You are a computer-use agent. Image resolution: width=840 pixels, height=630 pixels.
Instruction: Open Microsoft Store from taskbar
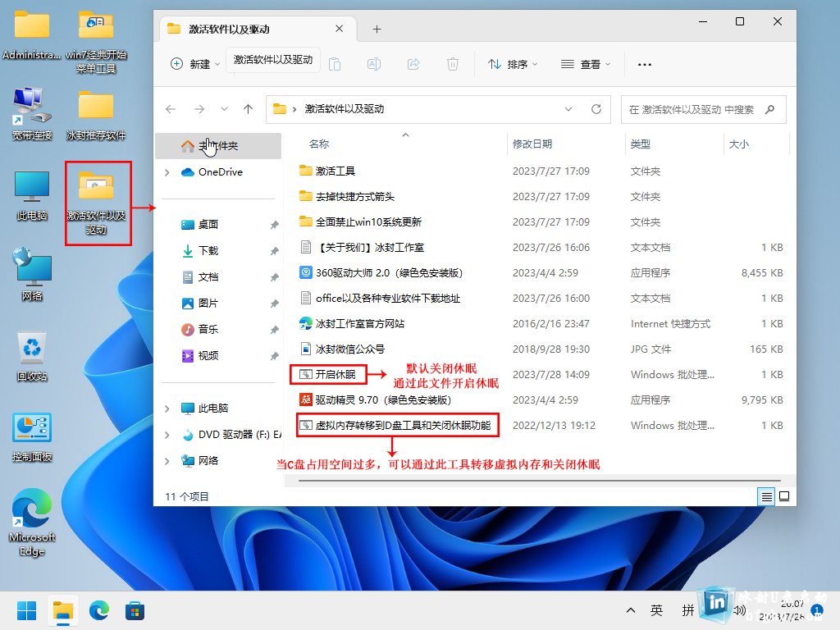[x=135, y=610]
